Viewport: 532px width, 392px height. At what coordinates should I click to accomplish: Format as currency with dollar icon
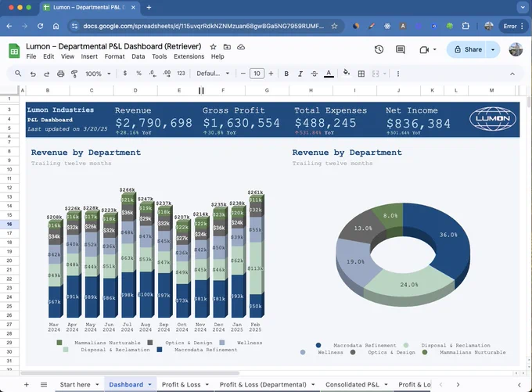point(125,74)
